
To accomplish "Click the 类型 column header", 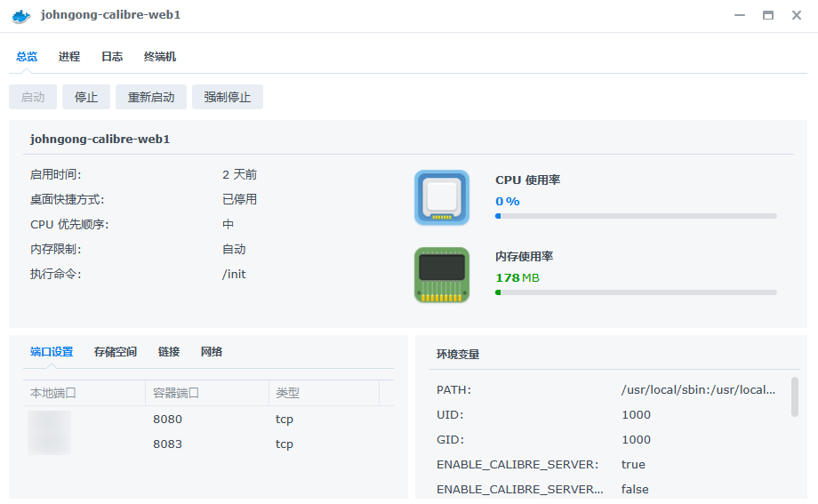I will tap(324, 393).
